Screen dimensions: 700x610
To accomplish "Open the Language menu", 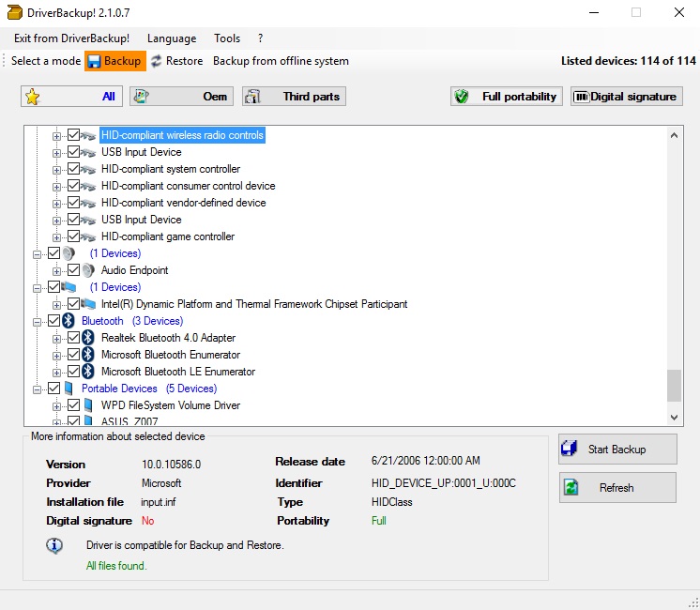I will [x=172, y=38].
